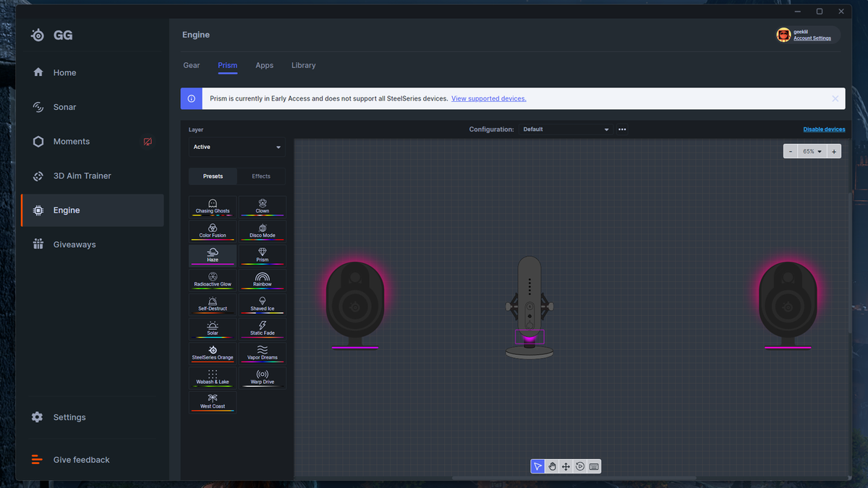Apply the Vapor Dreams preset
The width and height of the screenshot is (868, 488).
pyautogui.click(x=263, y=354)
